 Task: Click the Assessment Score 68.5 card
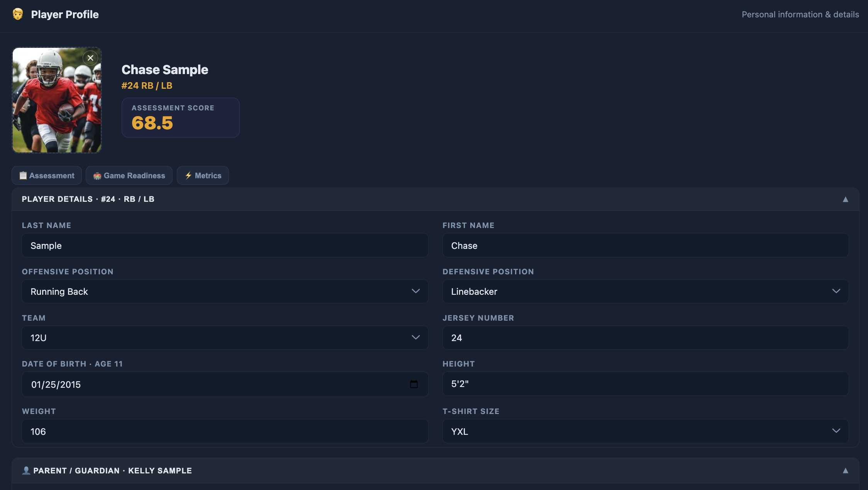[x=181, y=118]
